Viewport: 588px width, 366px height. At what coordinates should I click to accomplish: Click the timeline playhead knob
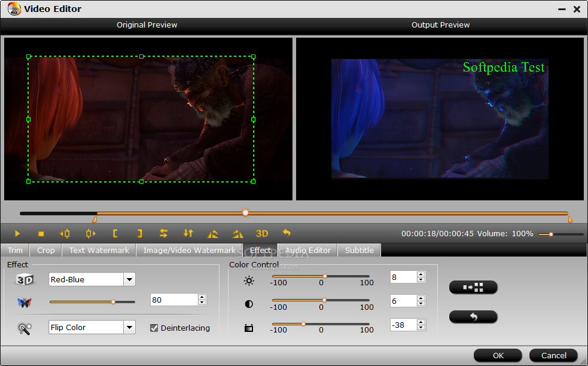coord(245,213)
